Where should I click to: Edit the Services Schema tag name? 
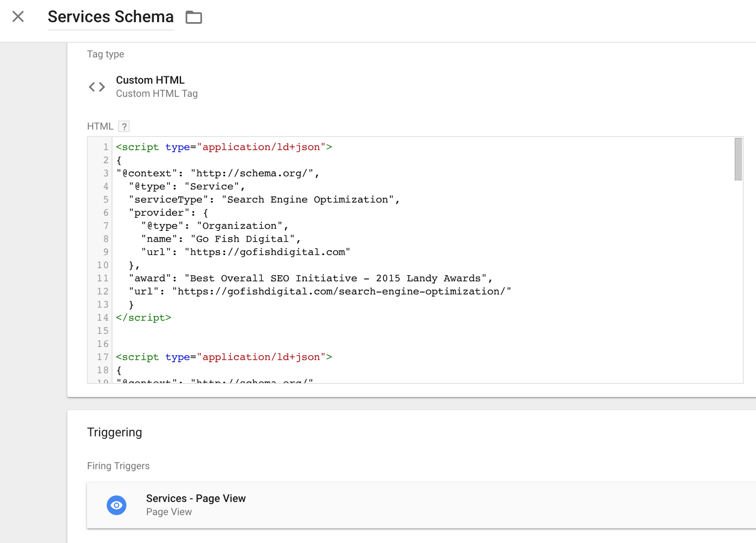(111, 17)
